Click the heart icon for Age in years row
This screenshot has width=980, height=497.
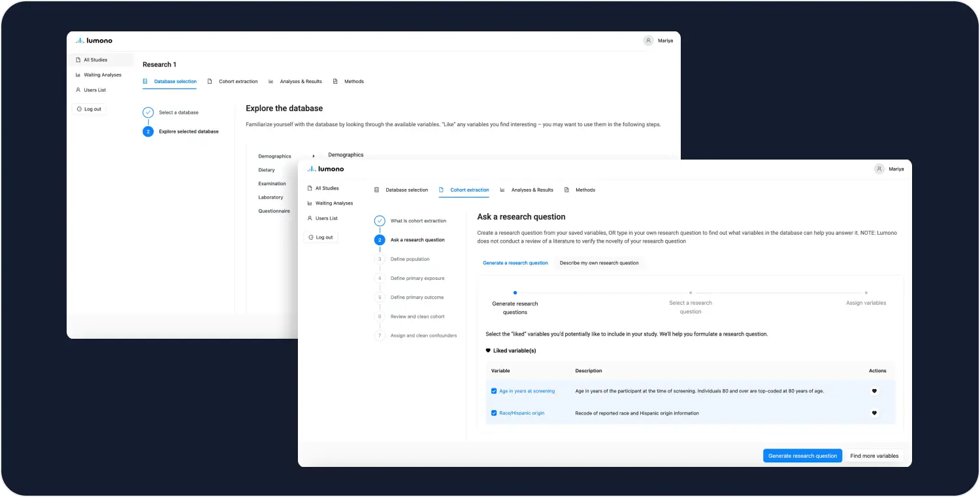tap(874, 391)
